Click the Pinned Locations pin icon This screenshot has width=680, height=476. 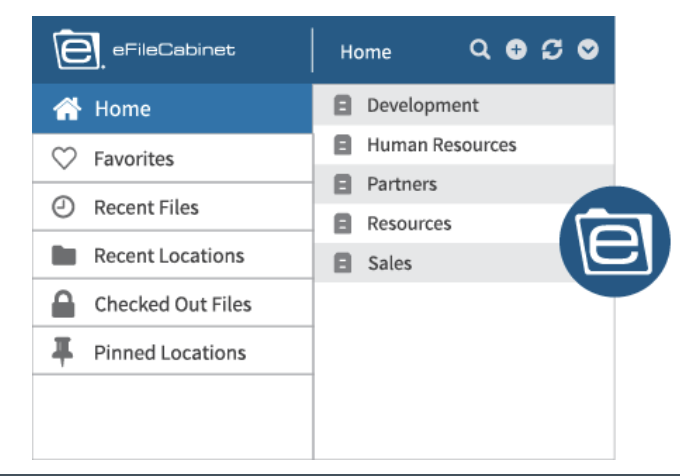(63, 352)
